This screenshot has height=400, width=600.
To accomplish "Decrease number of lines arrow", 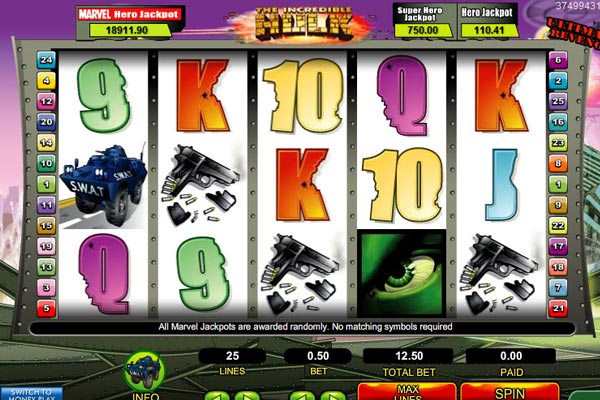I will (217, 396).
